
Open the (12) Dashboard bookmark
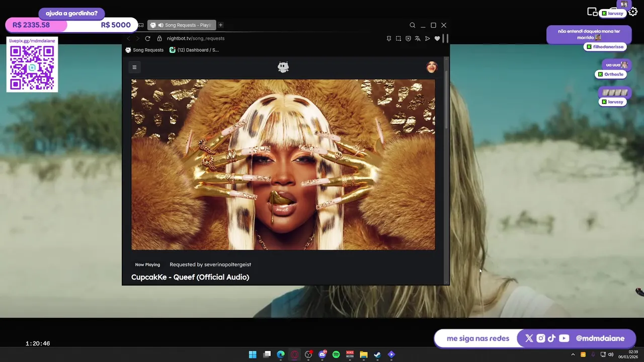pyautogui.click(x=194, y=50)
